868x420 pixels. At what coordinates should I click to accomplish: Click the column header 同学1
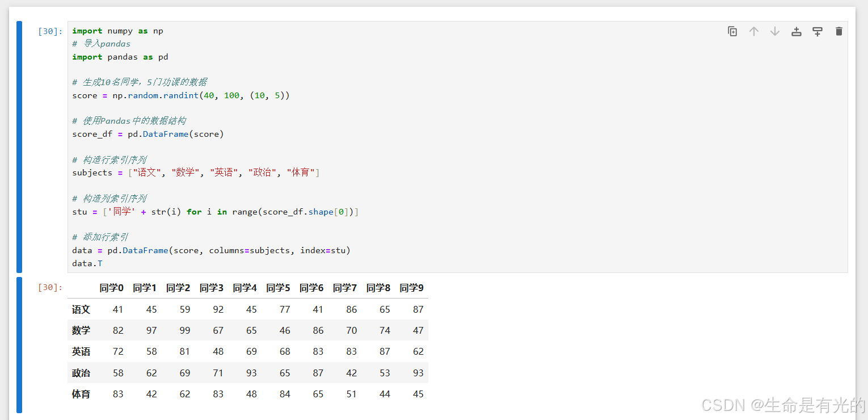tap(145, 288)
